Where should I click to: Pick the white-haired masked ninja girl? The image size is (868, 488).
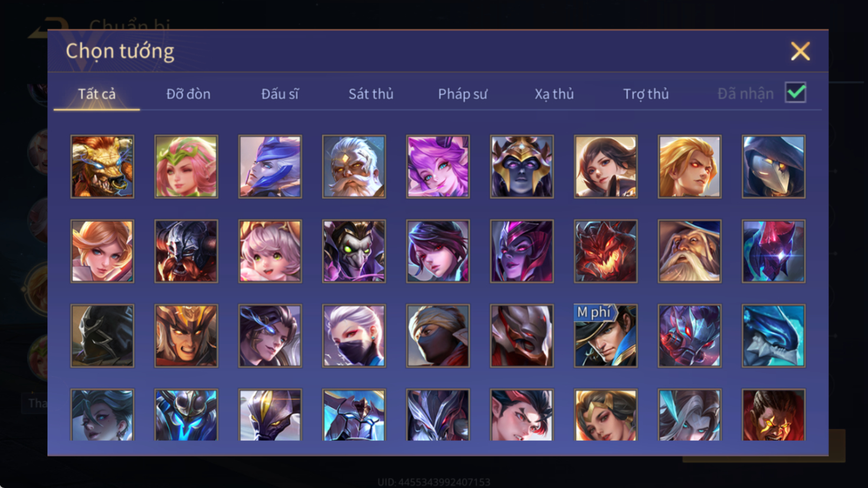pos(354,336)
